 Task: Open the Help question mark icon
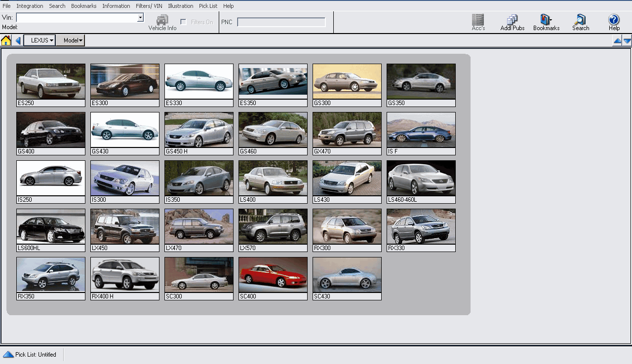[614, 23]
